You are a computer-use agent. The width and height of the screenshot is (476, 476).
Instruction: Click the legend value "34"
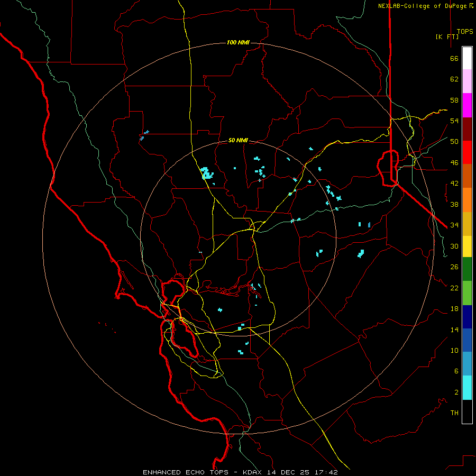[x=454, y=225]
